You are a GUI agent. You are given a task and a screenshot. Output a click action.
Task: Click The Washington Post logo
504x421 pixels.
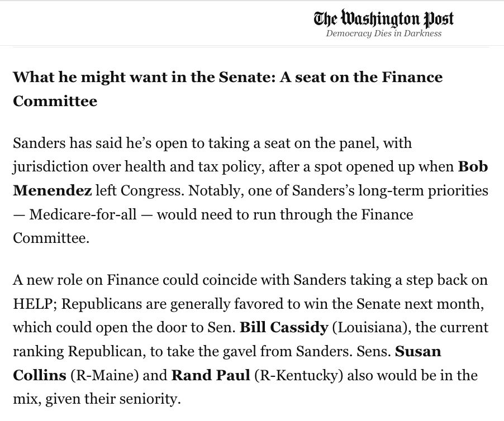click(x=383, y=19)
